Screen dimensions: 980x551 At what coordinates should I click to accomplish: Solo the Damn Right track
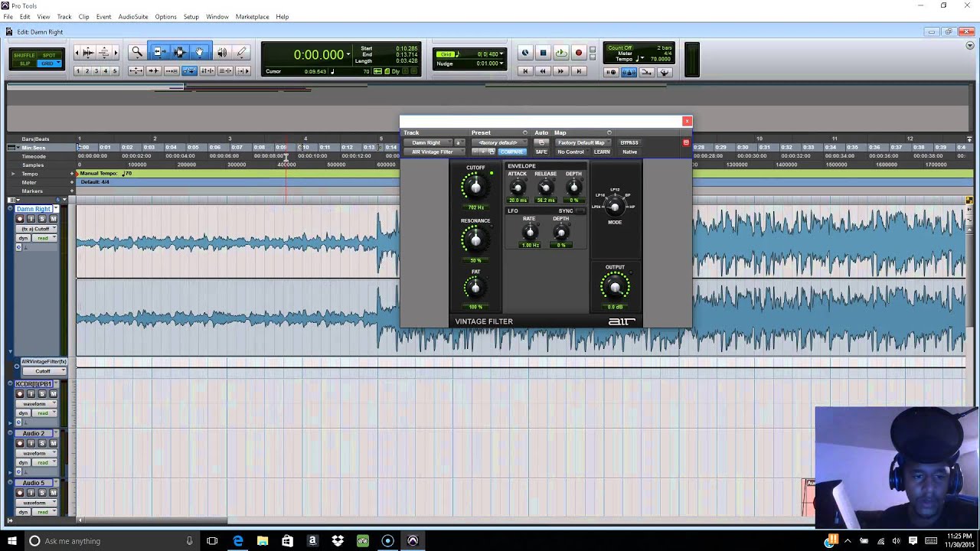(42, 219)
